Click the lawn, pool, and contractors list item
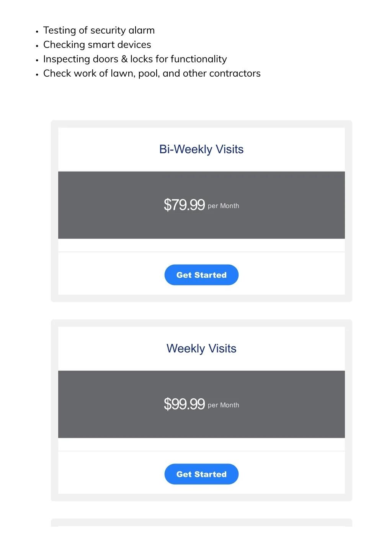Image resolution: width=392 pixels, height=555 pixels. (152, 74)
